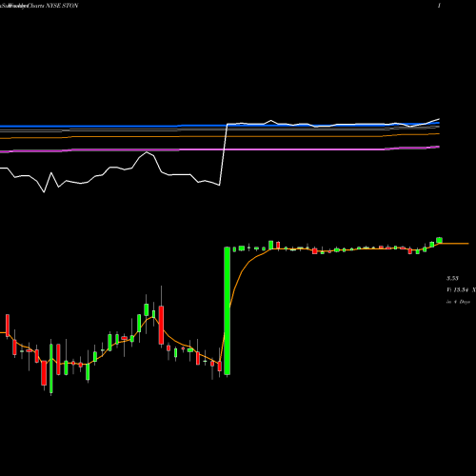The height and width of the screenshot is (476, 476).
Task: Click the volume line starting with "V:"
Action: [461, 289]
